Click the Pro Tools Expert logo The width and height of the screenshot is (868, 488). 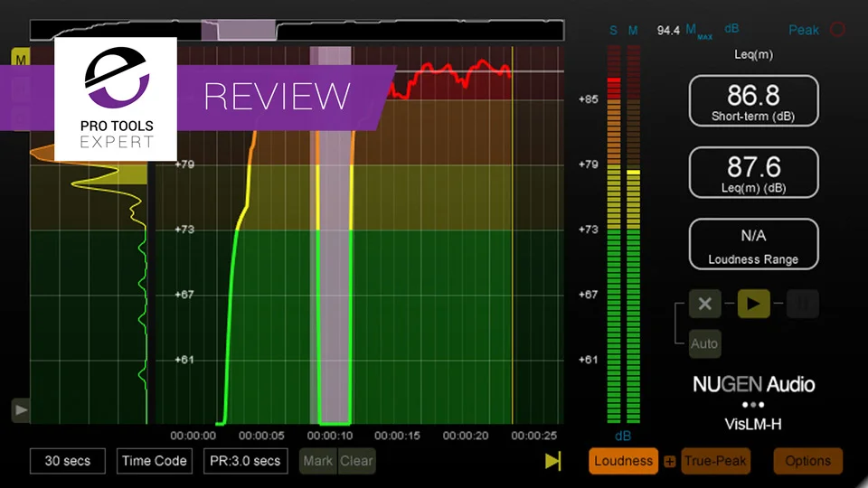pos(117,99)
